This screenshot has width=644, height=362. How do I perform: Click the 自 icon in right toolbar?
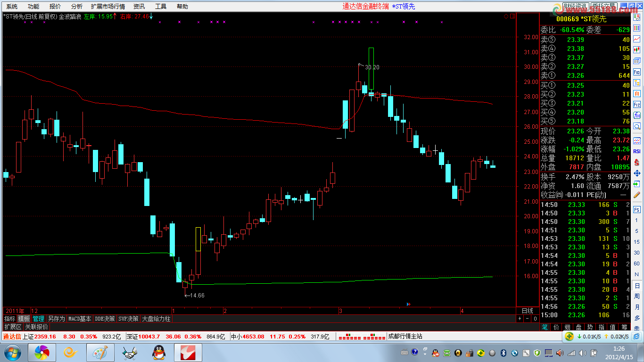637,94
